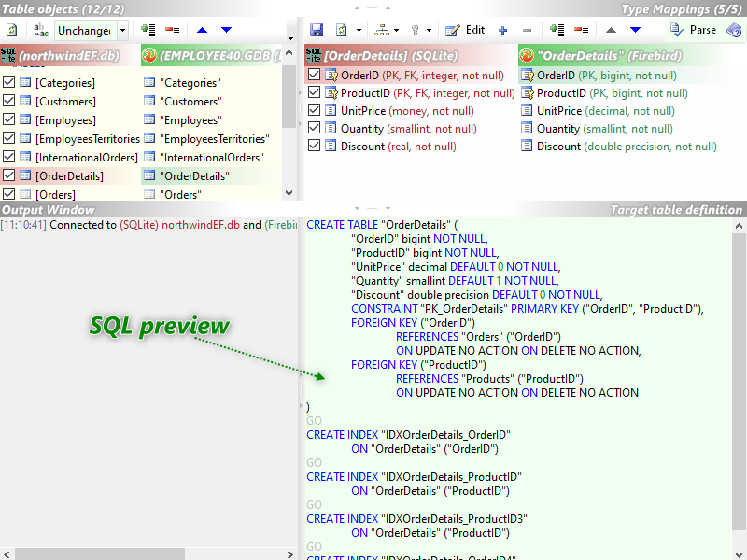747x560 pixels.
Task: Uncheck the [EmployeesTerritories] table checkbox
Action: tap(8, 137)
